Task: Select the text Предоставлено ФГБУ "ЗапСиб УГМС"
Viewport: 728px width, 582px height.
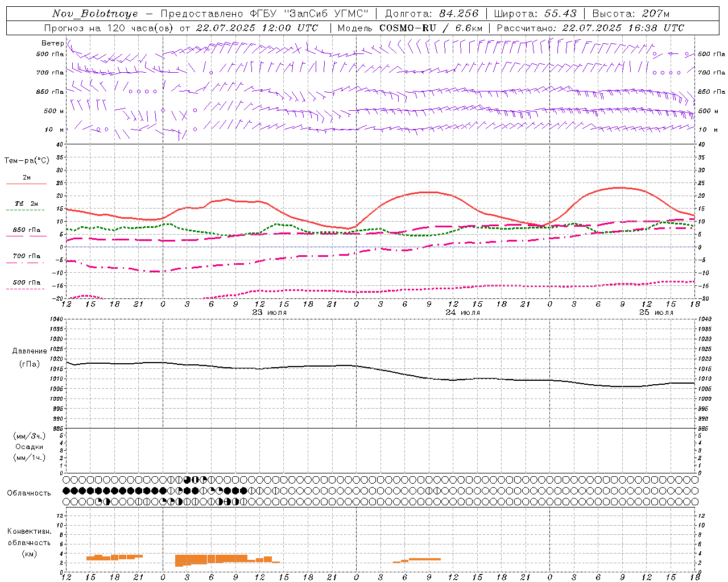Action: [x=265, y=14]
